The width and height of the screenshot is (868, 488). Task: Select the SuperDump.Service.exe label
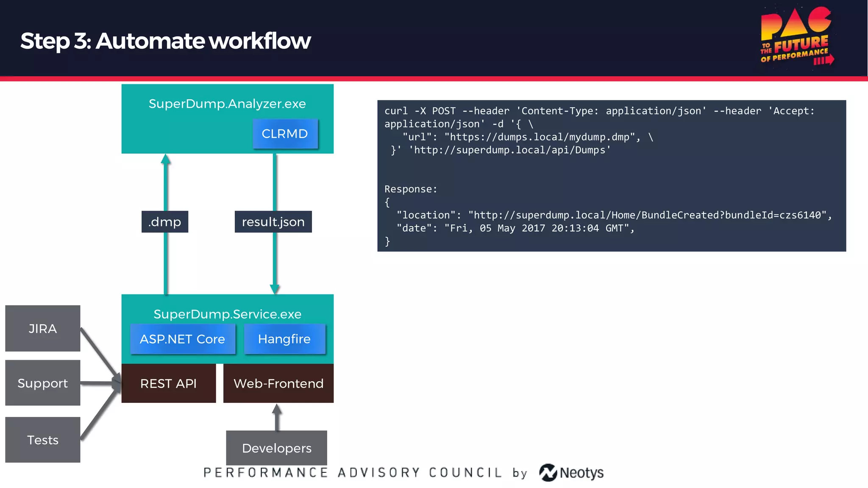(228, 314)
